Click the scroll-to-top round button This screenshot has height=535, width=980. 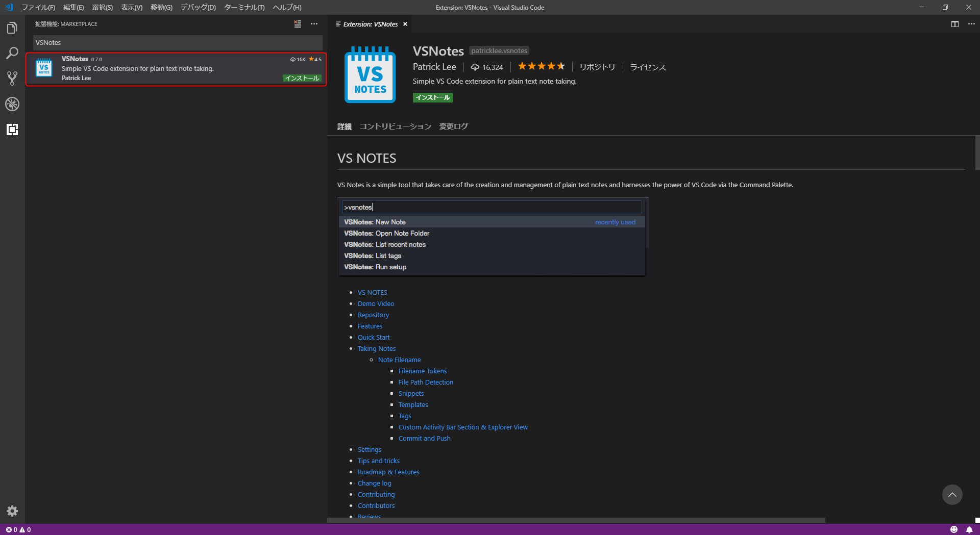(x=952, y=495)
